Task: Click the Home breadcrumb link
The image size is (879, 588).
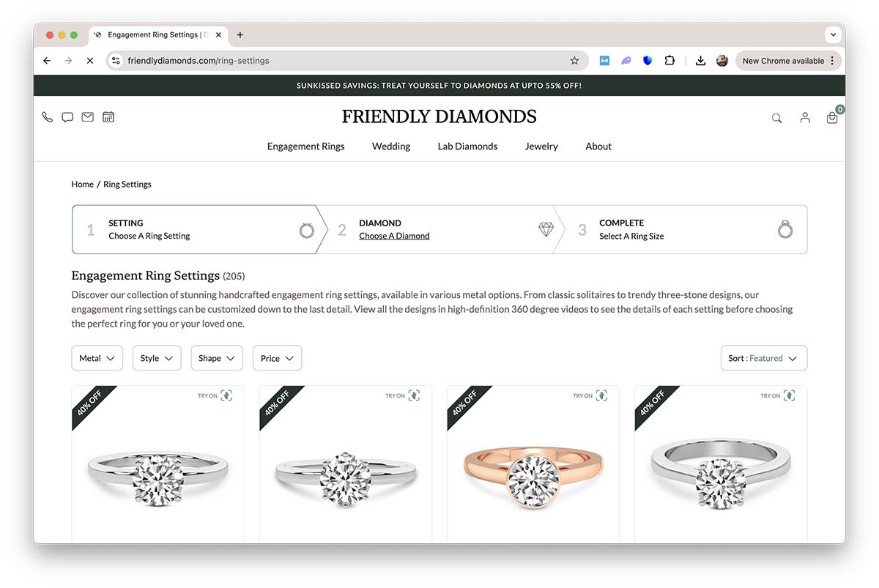Action: pos(82,185)
